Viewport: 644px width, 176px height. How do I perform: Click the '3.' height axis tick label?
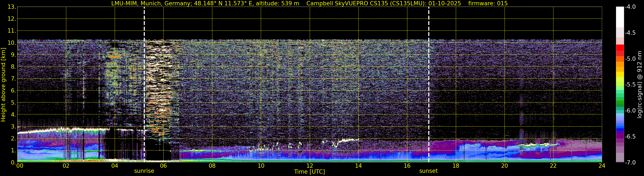13,127
